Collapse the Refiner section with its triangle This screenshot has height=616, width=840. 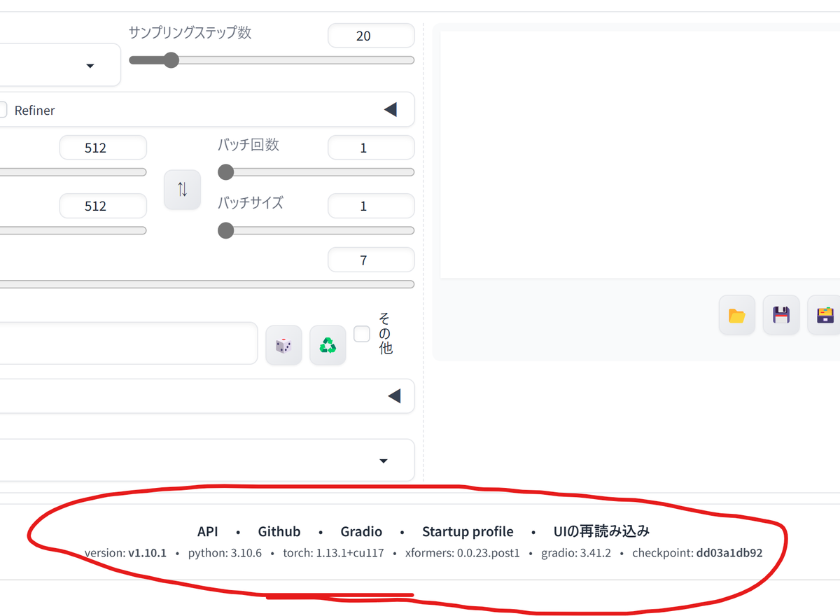(x=391, y=109)
